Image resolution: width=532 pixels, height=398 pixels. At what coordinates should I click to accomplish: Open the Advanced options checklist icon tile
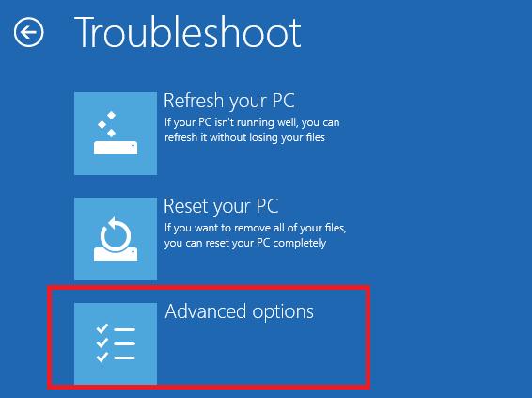click(116, 343)
